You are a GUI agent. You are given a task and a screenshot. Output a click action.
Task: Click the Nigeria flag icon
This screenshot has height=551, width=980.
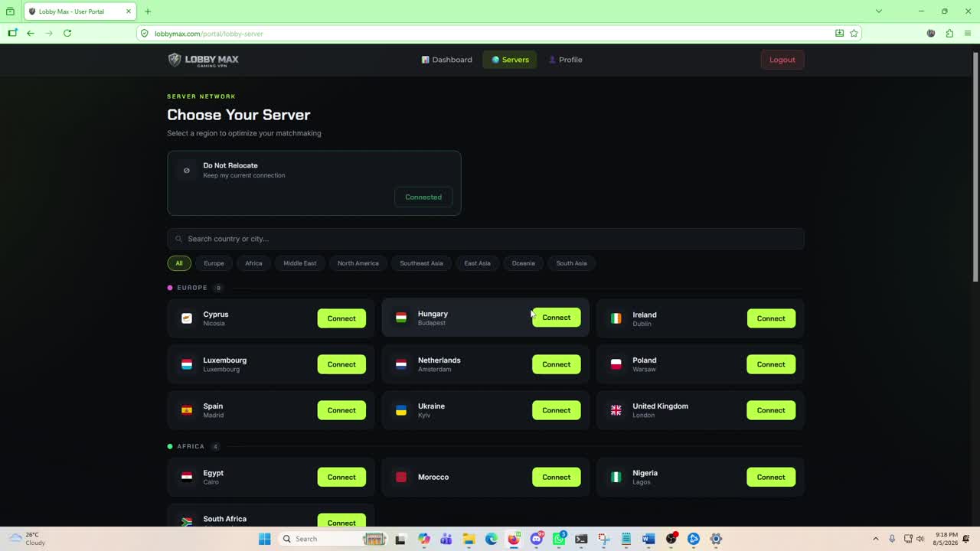tap(616, 477)
